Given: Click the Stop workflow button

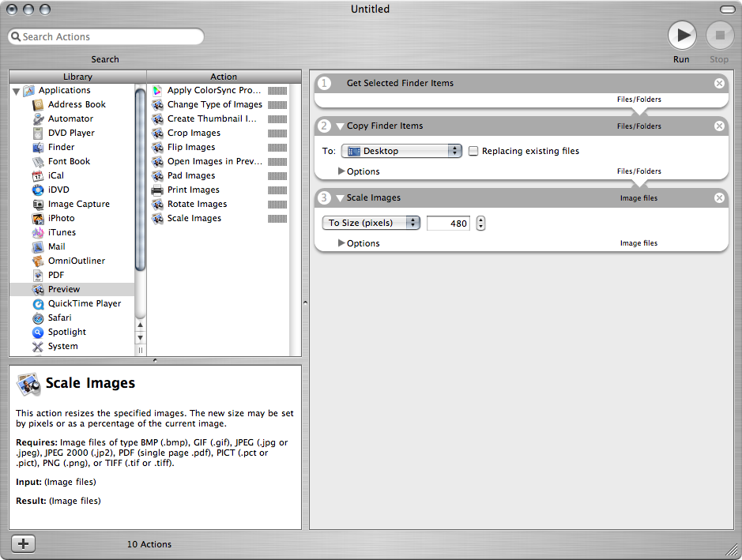Looking at the screenshot, I should [x=720, y=35].
